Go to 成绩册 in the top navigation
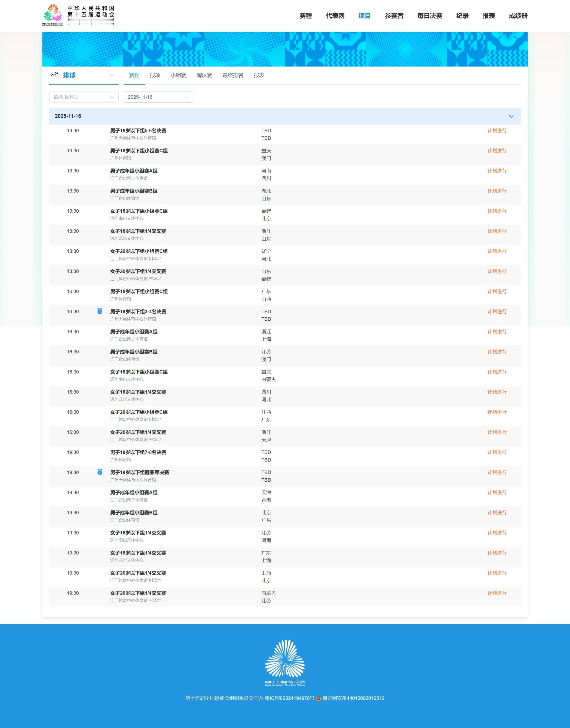Screen dimensions: 570x728 (x=518, y=16)
